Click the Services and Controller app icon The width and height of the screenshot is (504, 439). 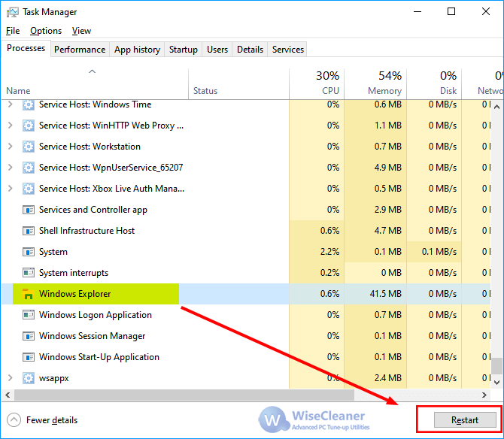[29, 210]
